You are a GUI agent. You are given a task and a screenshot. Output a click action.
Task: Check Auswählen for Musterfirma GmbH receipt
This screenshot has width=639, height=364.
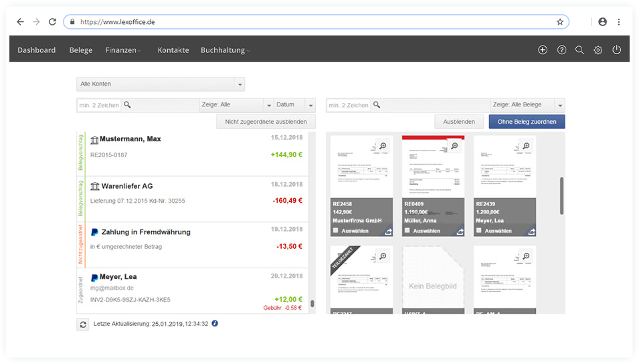pos(336,231)
